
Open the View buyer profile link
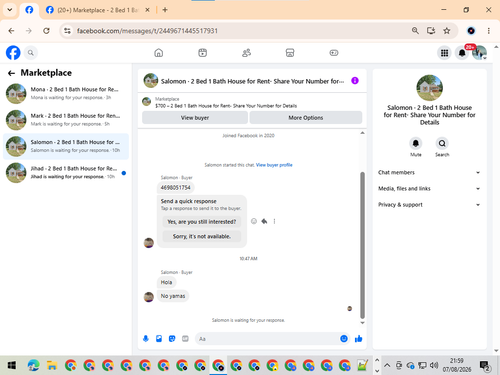tap(274, 165)
